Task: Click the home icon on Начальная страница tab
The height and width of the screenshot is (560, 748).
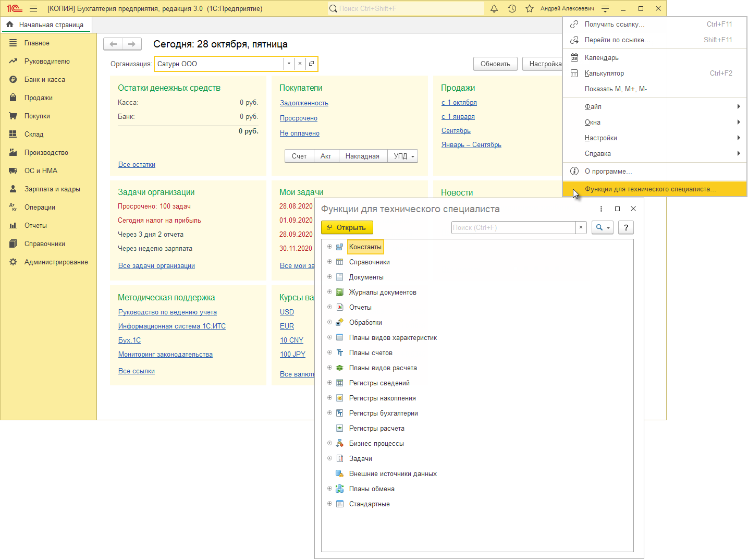Action: [10, 25]
